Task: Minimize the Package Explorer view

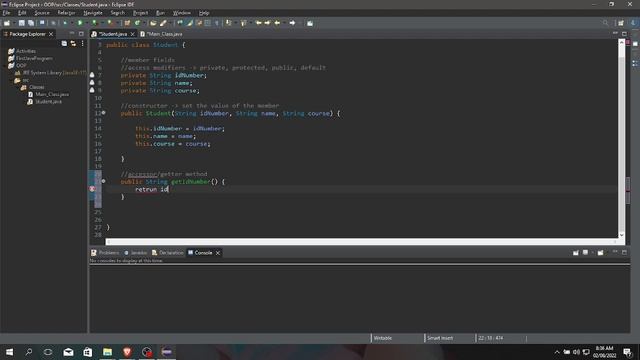Action: pos(72,33)
